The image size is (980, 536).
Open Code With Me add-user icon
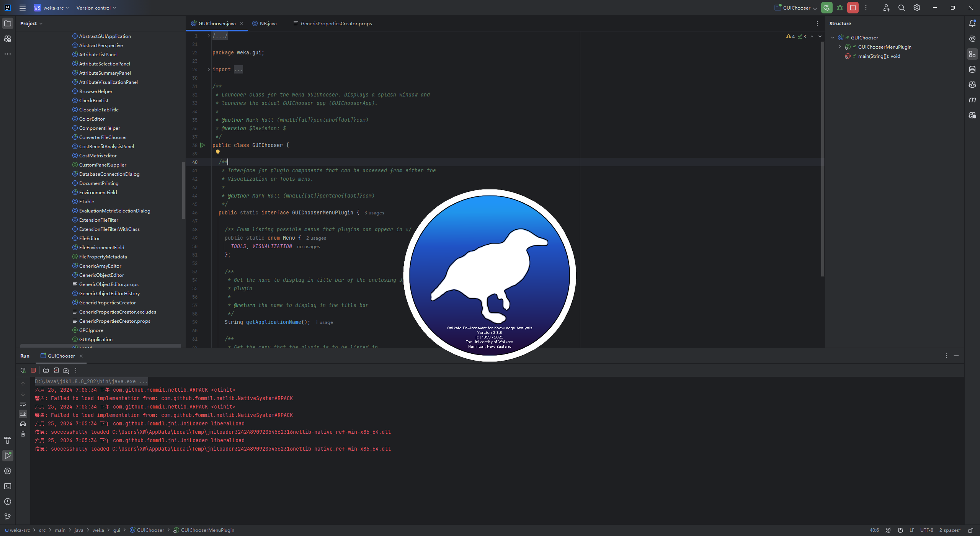pyautogui.click(x=887, y=8)
